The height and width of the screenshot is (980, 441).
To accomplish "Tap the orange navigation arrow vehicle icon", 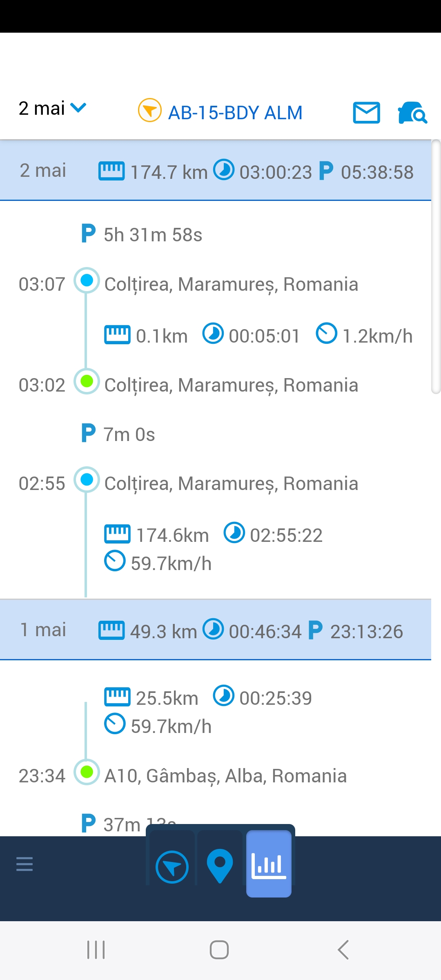I will (150, 110).
